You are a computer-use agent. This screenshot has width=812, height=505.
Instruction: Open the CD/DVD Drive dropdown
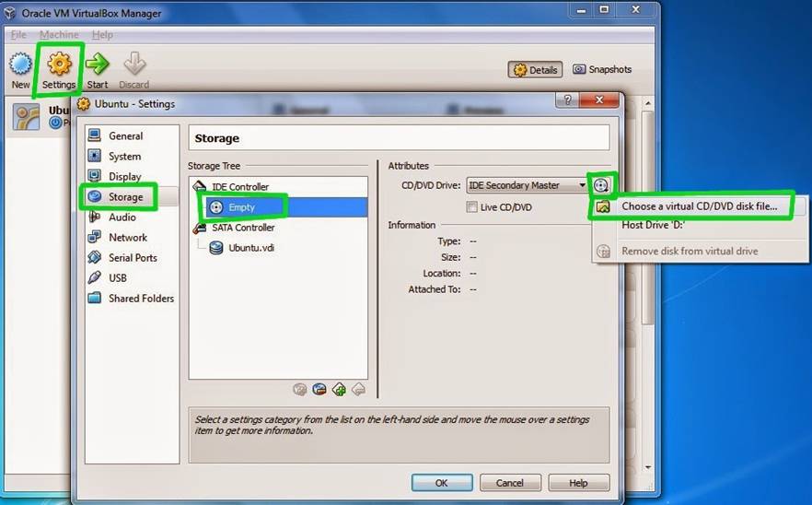pyautogui.click(x=528, y=185)
